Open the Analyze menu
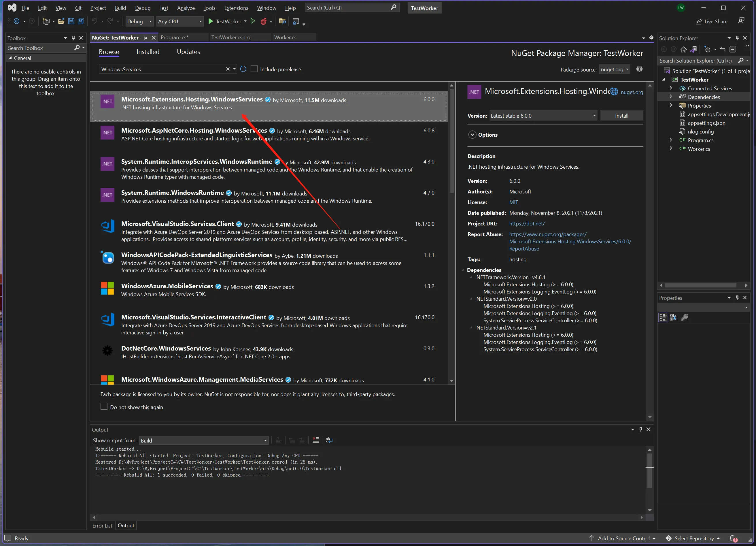The image size is (756, 546). click(x=186, y=8)
